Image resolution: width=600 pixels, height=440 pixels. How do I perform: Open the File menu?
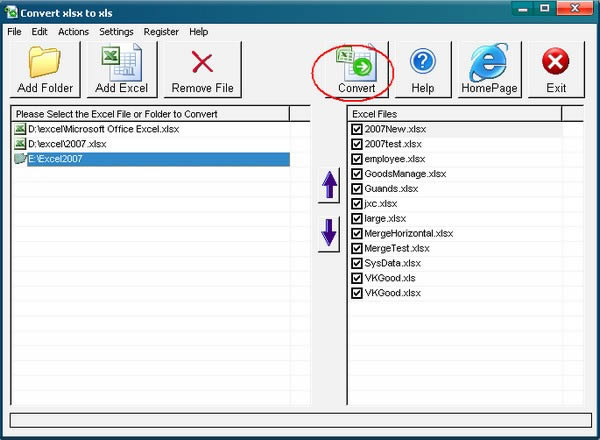click(14, 32)
